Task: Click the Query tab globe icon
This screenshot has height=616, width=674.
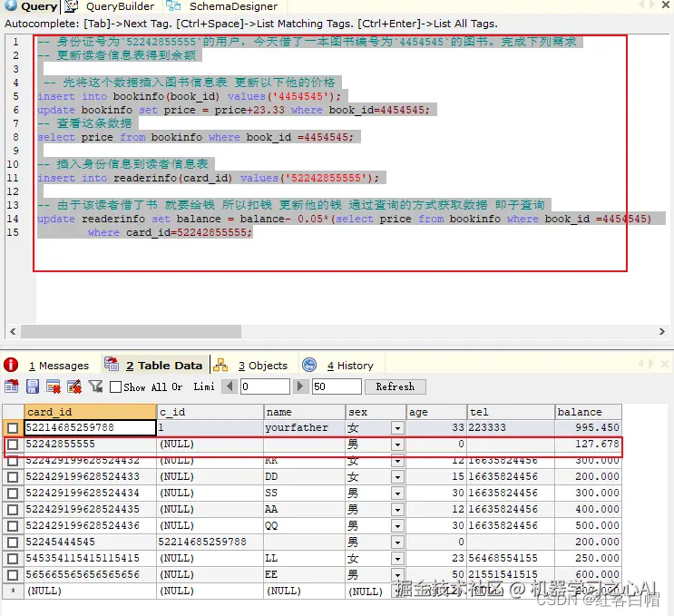Action: 10,5
